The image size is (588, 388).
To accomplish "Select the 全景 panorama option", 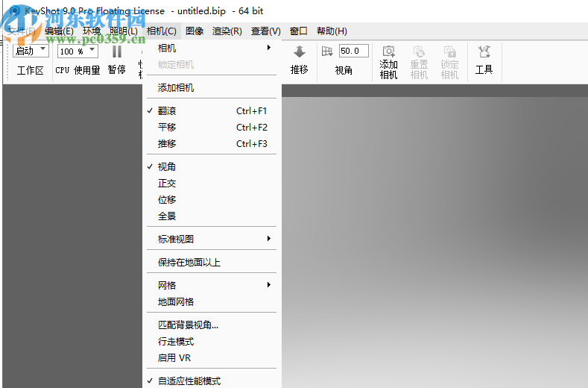I will [x=212, y=216].
